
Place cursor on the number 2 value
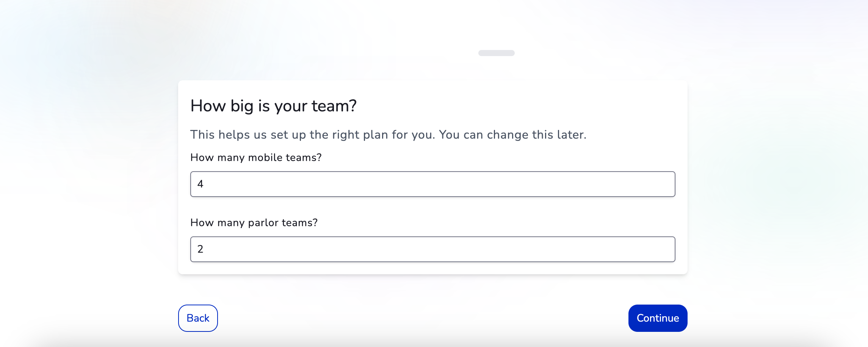(201, 249)
